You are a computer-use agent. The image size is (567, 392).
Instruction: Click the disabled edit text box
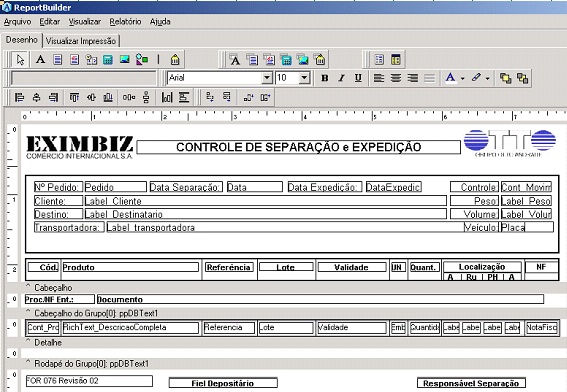(84, 78)
